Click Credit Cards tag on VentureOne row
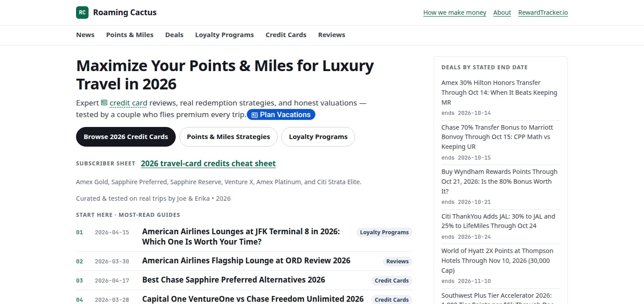The height and width of the screenshot is (304, 644). [391, 300]
